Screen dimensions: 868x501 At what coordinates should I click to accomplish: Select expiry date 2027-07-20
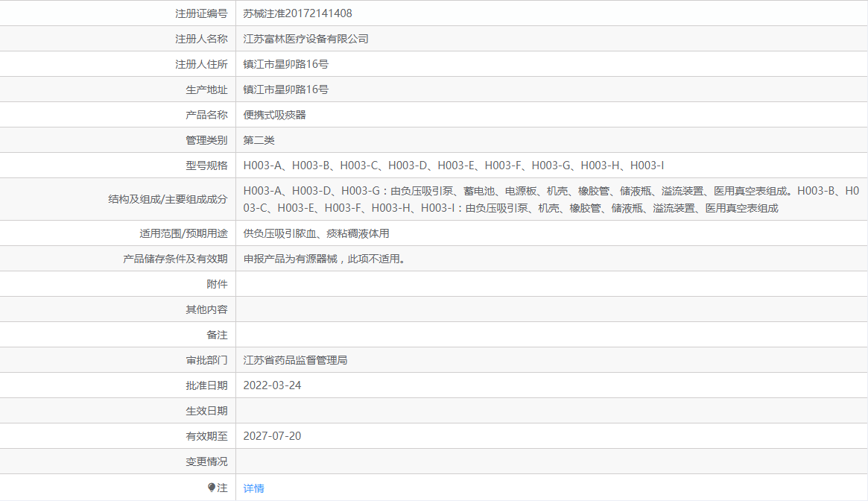272,436
